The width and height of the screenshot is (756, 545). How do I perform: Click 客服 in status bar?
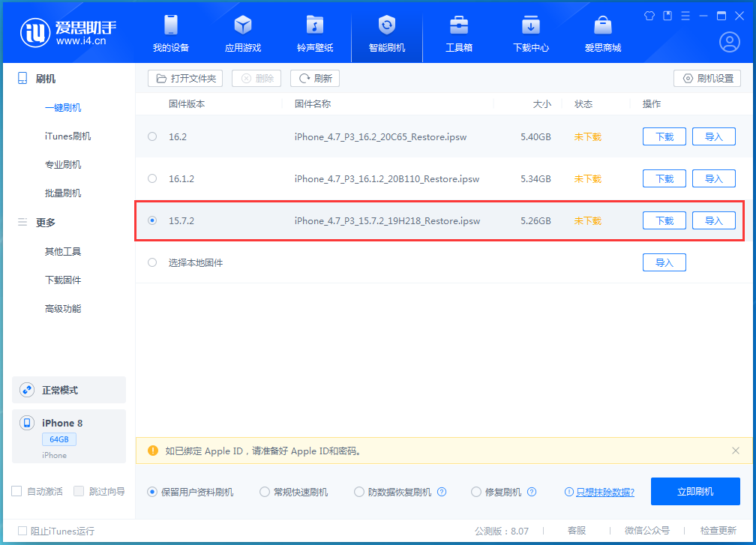pyautogui.click(x=577, y=531)
